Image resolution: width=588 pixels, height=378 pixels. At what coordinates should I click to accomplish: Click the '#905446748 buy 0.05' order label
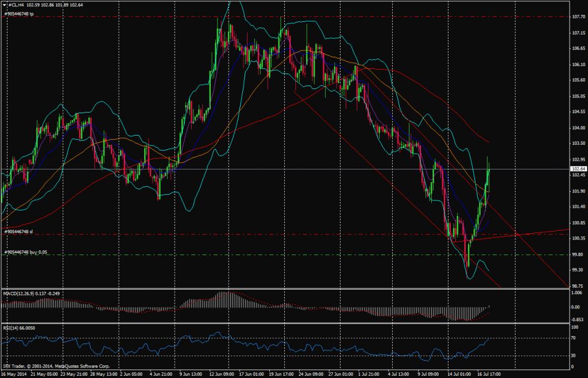click(x=25, y=252)
